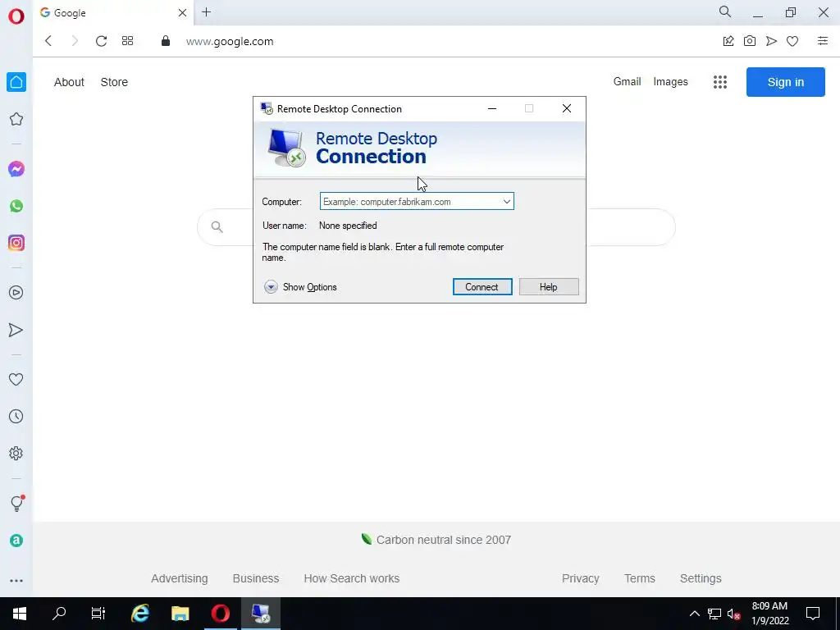Open Settings gear in Opera sidebar
840x630 pixels.
[x=16, y=453]
